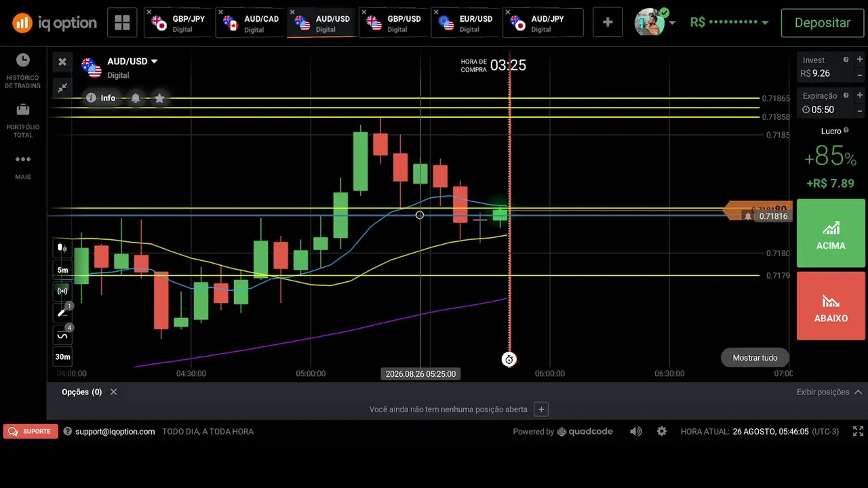Change 30m chart time range

62,357
